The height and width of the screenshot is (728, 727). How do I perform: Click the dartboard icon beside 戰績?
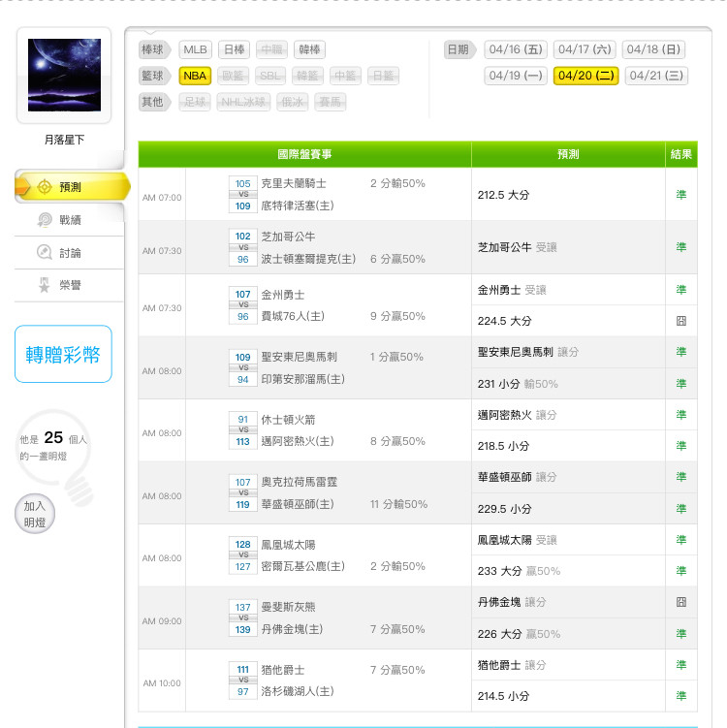45,220
